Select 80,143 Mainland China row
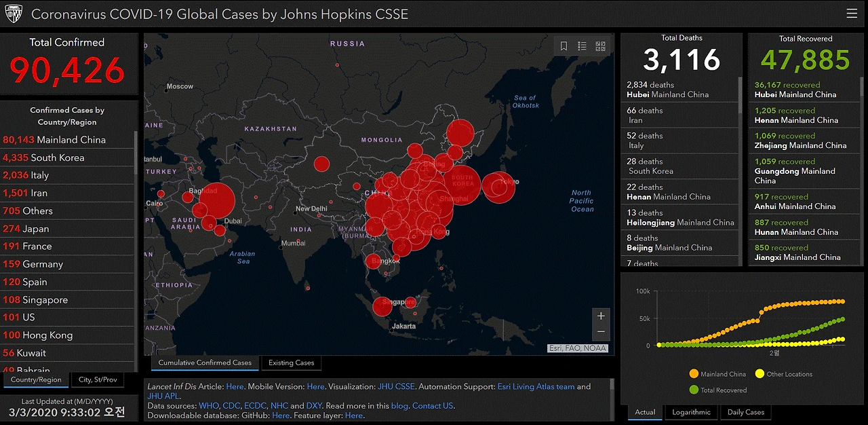The width and height of the screenshot is (868, 425). [x=67, y=140]
